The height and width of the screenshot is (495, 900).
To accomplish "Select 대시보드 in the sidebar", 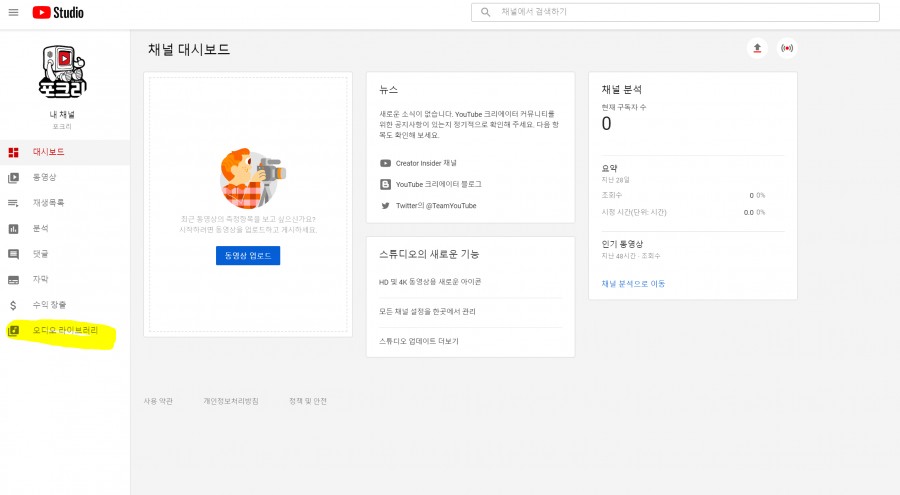I will pos(65,152).
